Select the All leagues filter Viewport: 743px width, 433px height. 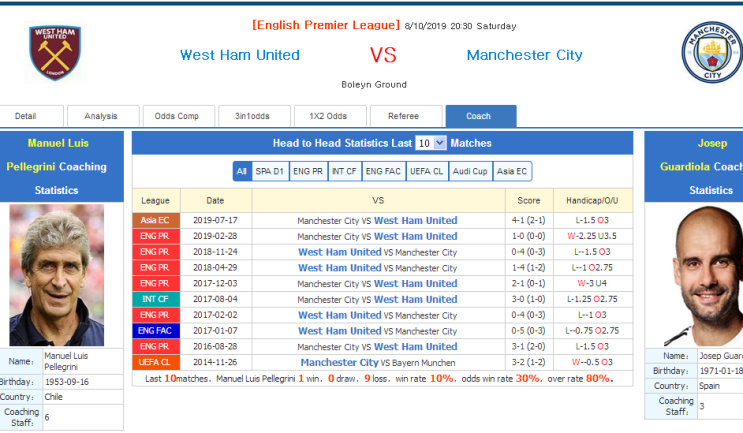coord(242,171)
